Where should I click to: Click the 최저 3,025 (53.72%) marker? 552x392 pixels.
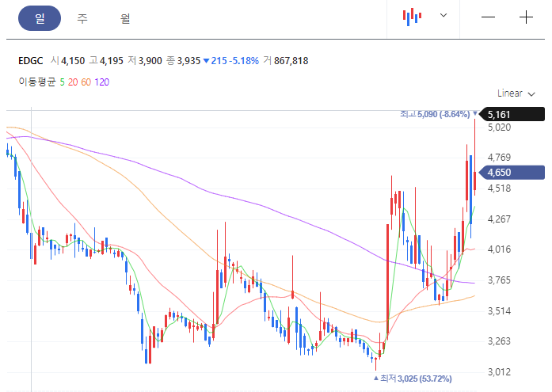413,379
